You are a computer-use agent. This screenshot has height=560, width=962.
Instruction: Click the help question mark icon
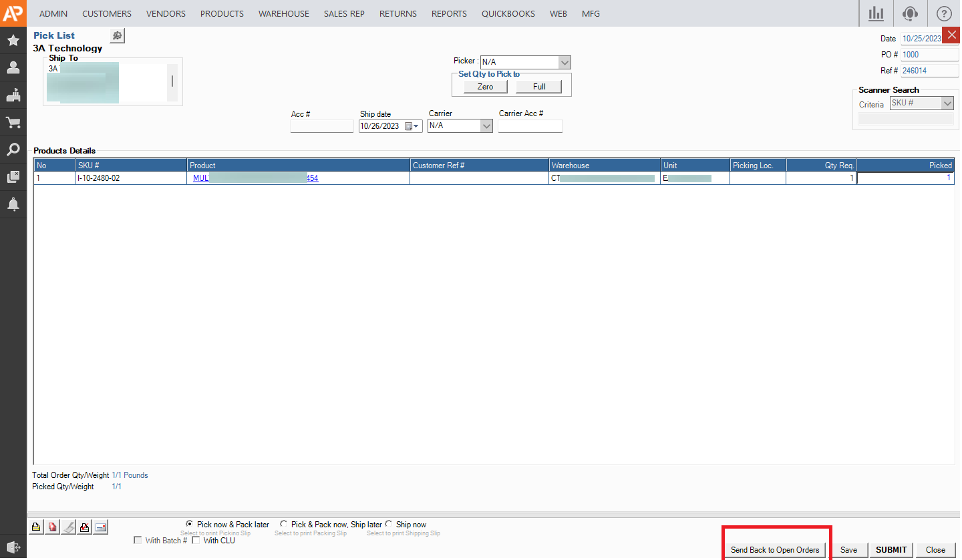[943, 13]
